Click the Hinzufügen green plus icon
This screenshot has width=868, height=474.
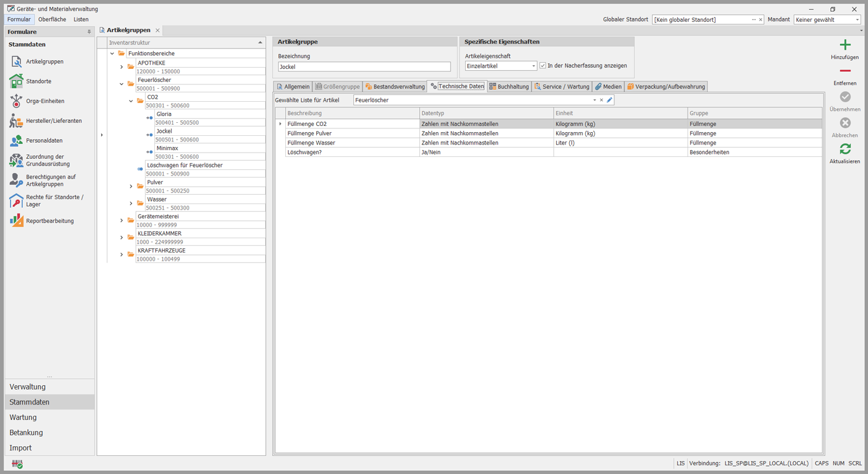[844, 45]
